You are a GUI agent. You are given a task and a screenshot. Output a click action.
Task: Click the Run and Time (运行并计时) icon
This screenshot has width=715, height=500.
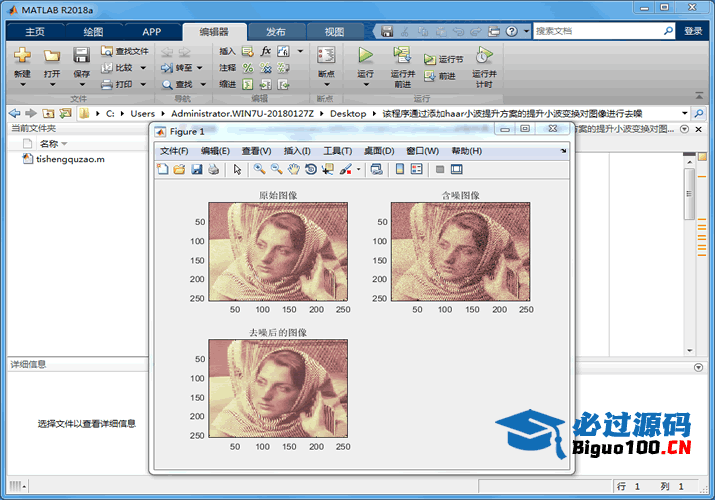point(484,57)
